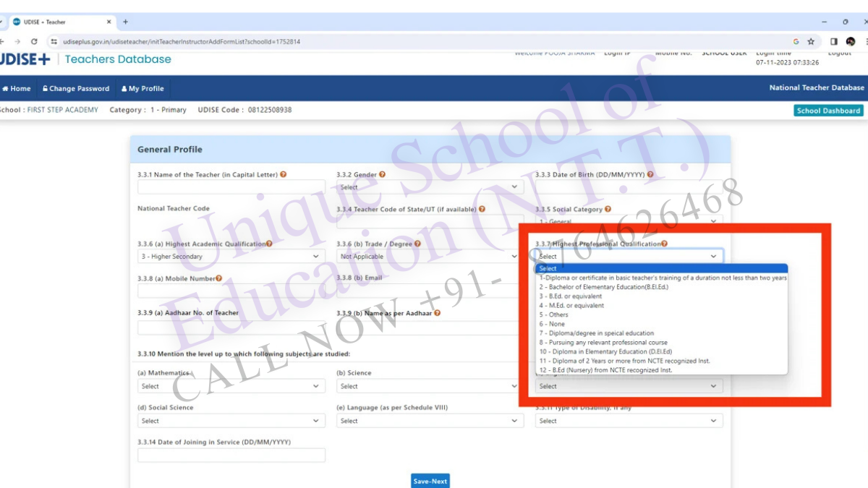Open the Mathematics level dropdown
This screenshot has height=488, width=868.
tap(231, 386)
